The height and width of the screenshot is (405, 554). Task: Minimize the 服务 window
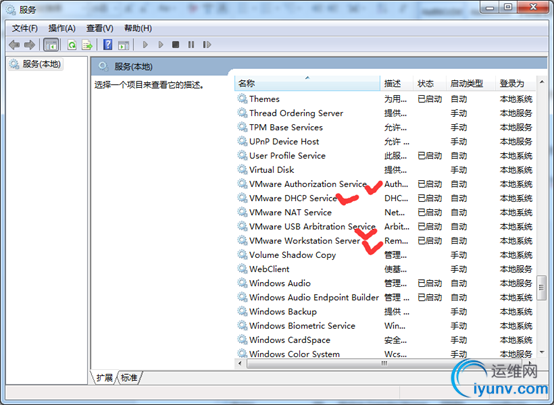[x=490, y=7]
